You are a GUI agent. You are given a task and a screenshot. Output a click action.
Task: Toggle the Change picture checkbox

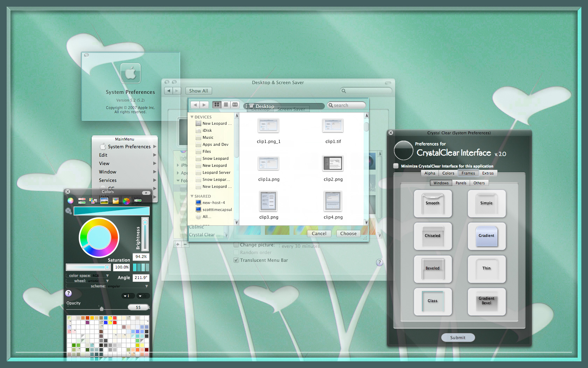pos(236,245)
